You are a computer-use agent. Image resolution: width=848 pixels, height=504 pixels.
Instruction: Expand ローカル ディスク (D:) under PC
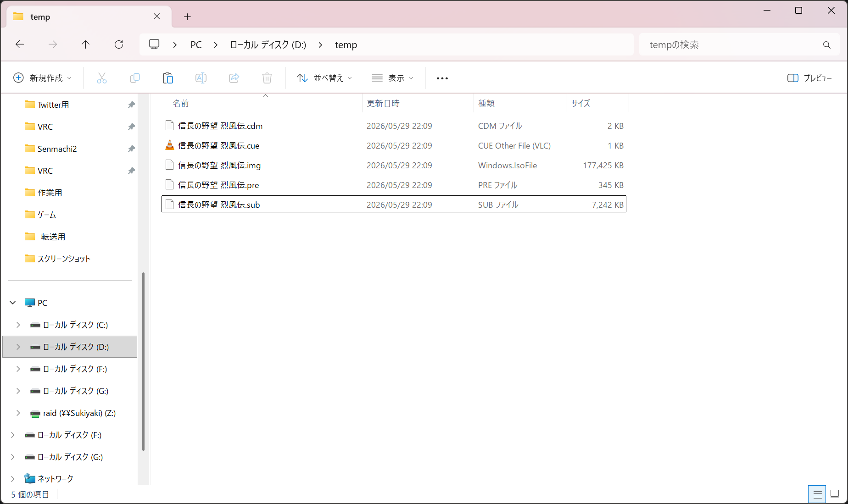point(18,347)
